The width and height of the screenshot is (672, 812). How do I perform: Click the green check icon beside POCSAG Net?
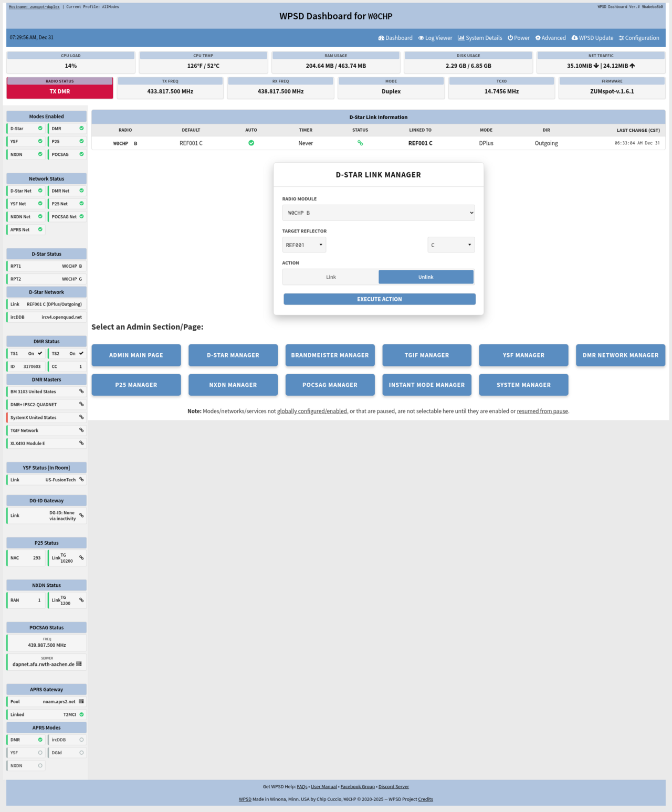[81, 216]
